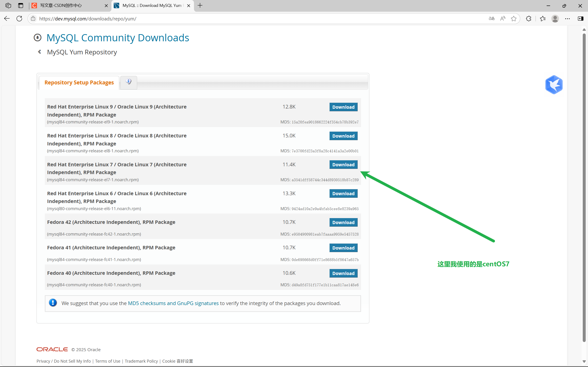Click the read aloud icon
Screen dimensions: 588x367
point(503,18)
